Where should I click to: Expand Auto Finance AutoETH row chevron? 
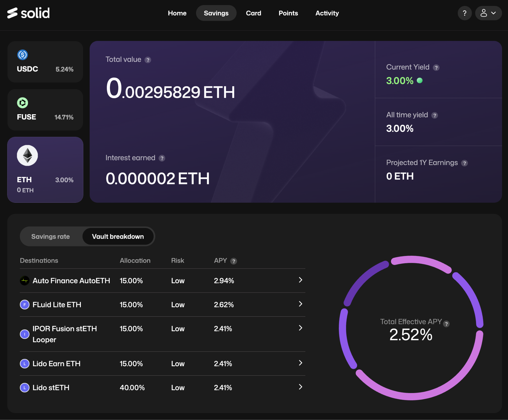click(x=300, y=280)
